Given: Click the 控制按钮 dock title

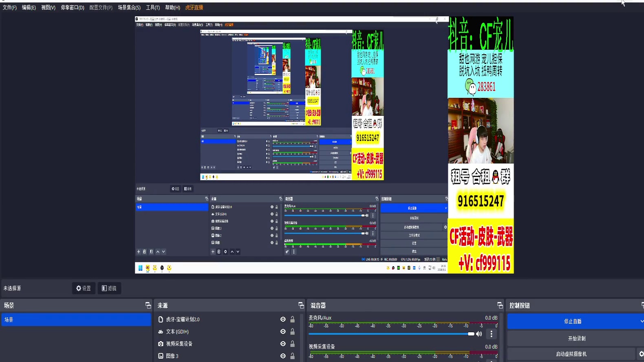Looking at the screenshot, I should pos(520,305).
